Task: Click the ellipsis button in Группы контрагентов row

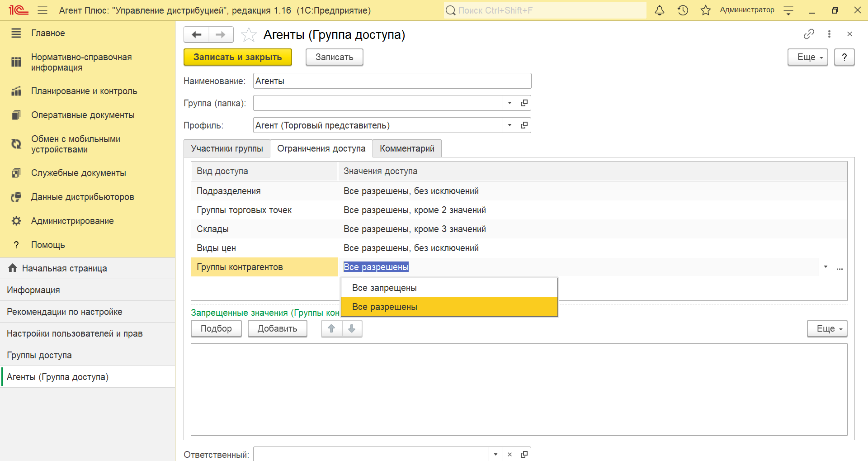Action: point(840,267)
